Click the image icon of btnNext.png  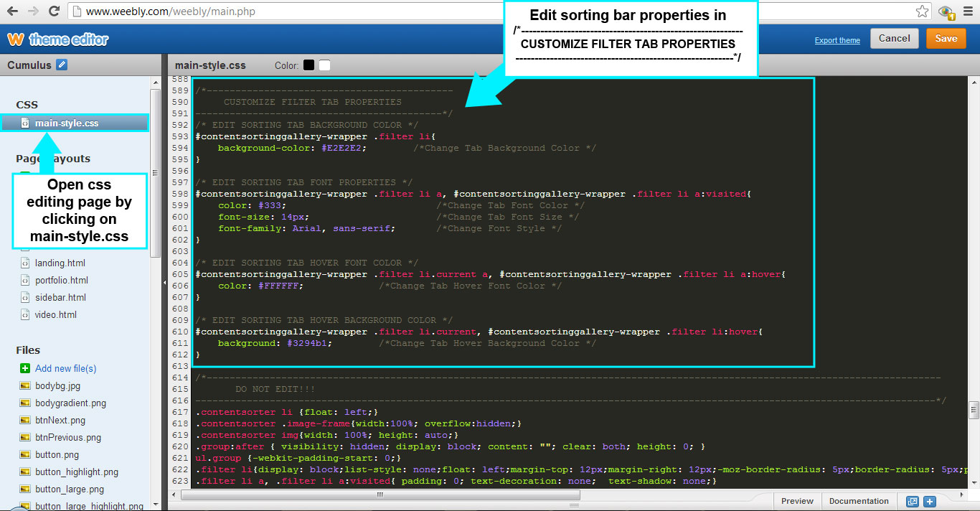point(25,421)
